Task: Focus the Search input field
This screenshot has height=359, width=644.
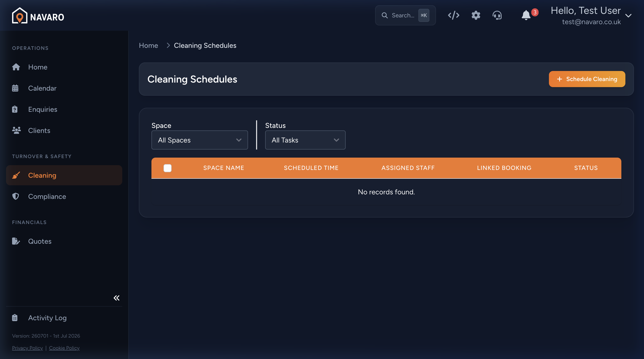Action: pyautogui.click(x=405, y=15)
